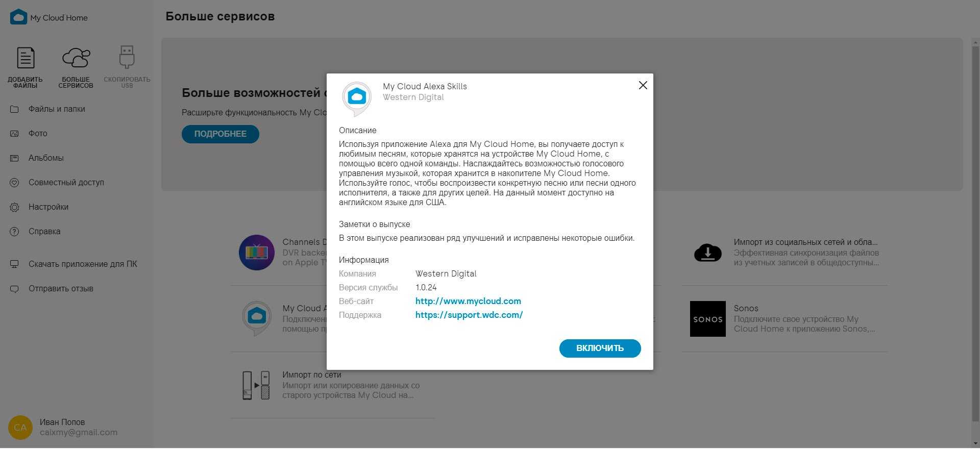Screen dimensions: 980x450
Task: Click the ПОДРОБНЕЕ button in banner
Action: 220,134
